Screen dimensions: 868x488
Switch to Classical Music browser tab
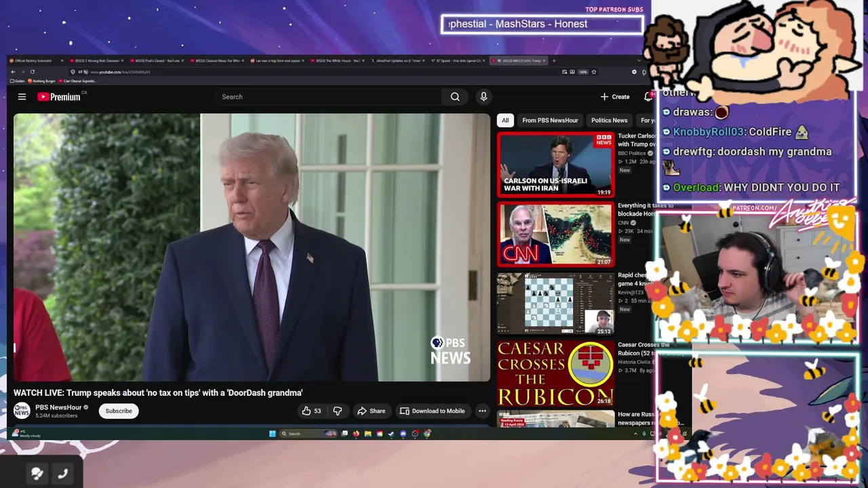coord(216,60)
